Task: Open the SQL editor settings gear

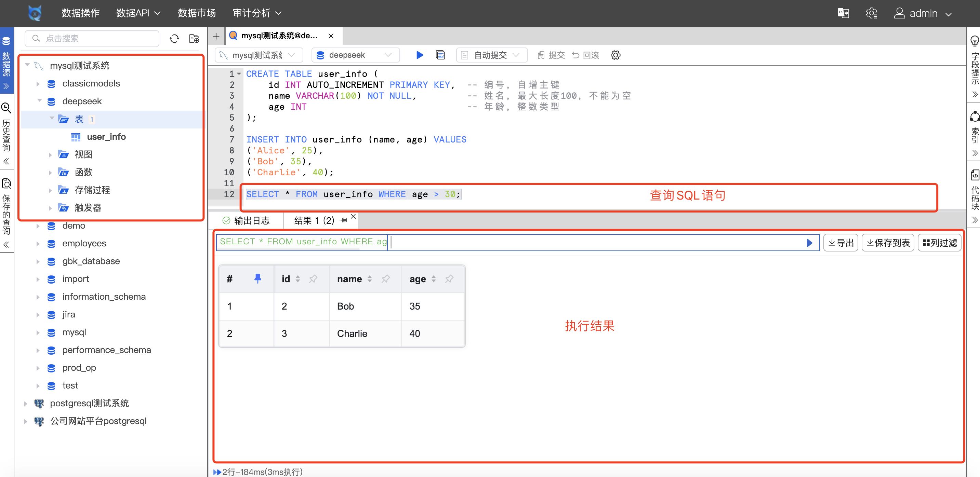Action: 615,55
